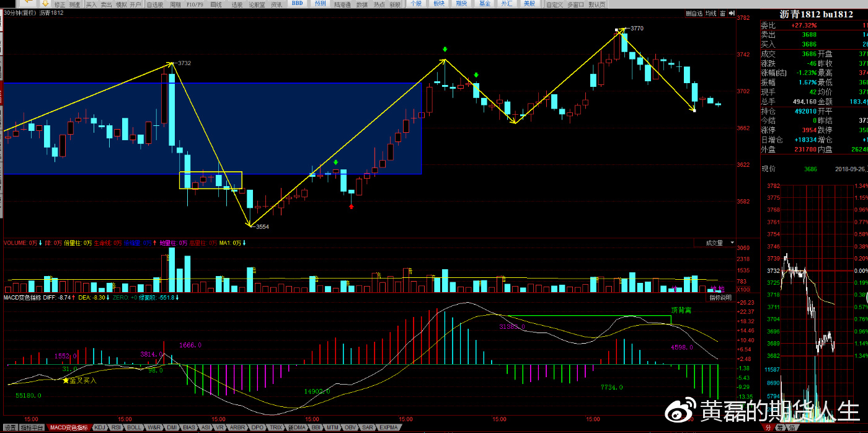Open the 新股 new stocks toolbar item

click(x=395, y=4)
